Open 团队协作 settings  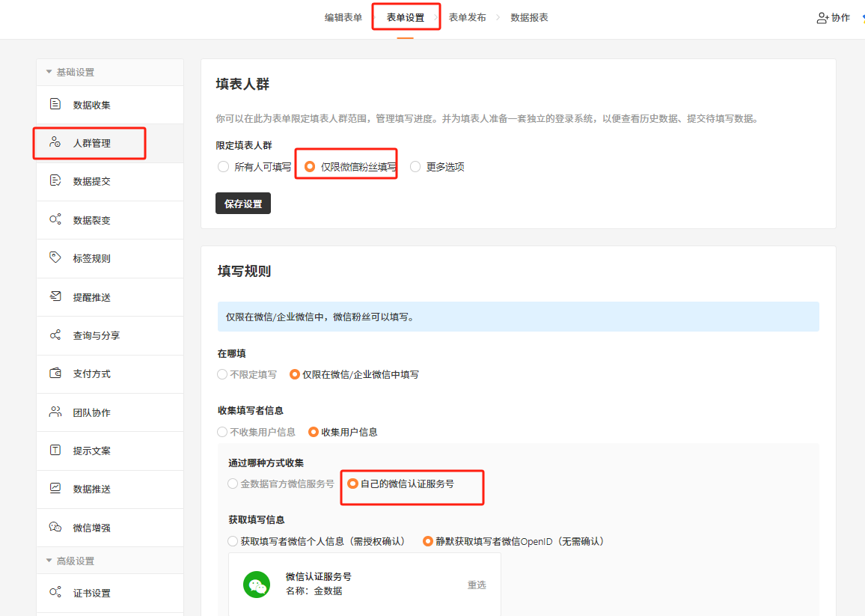point(110,412)
